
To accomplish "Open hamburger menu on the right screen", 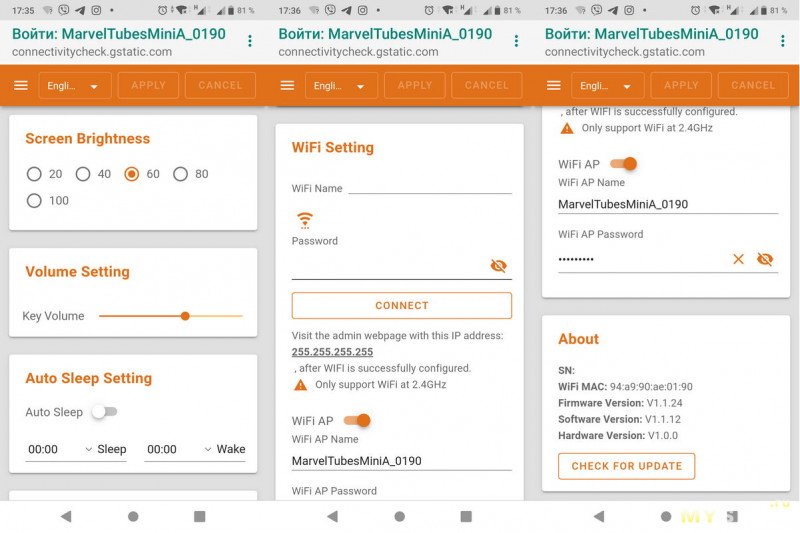I will tap(554, 85).
